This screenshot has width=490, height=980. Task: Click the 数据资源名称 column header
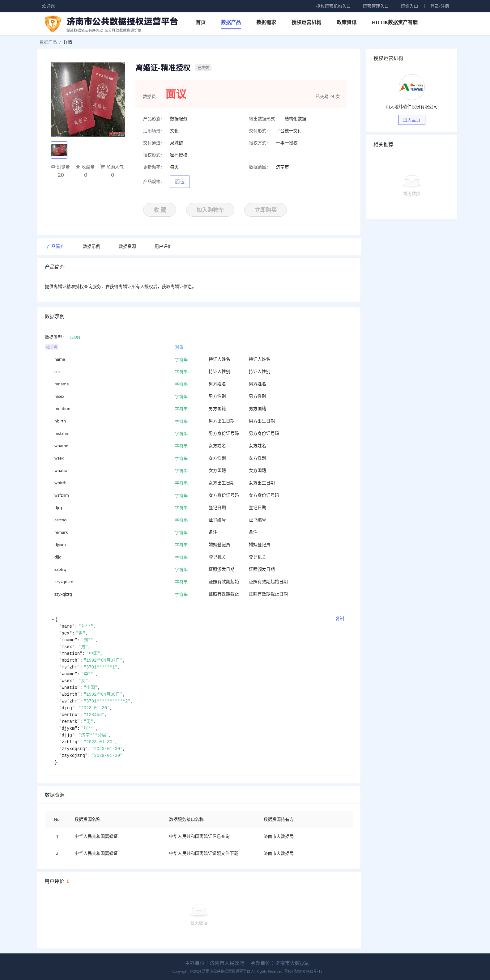(87, 820)
